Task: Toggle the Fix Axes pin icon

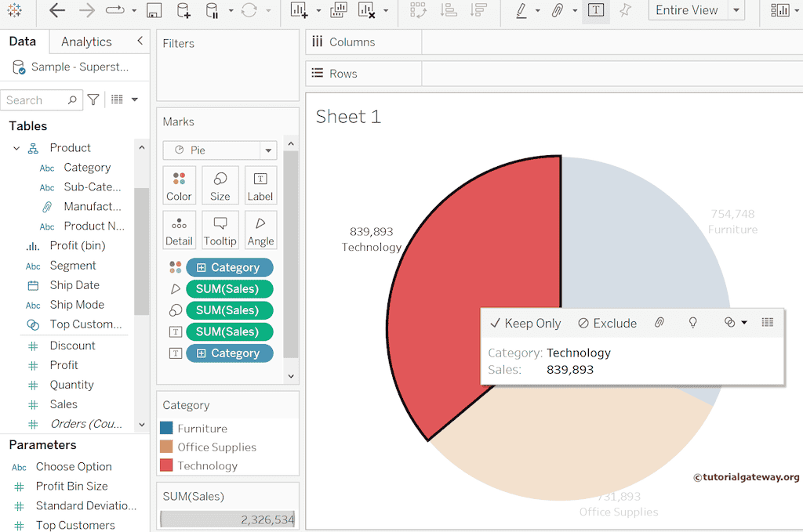Action: [x=625, y=10]
